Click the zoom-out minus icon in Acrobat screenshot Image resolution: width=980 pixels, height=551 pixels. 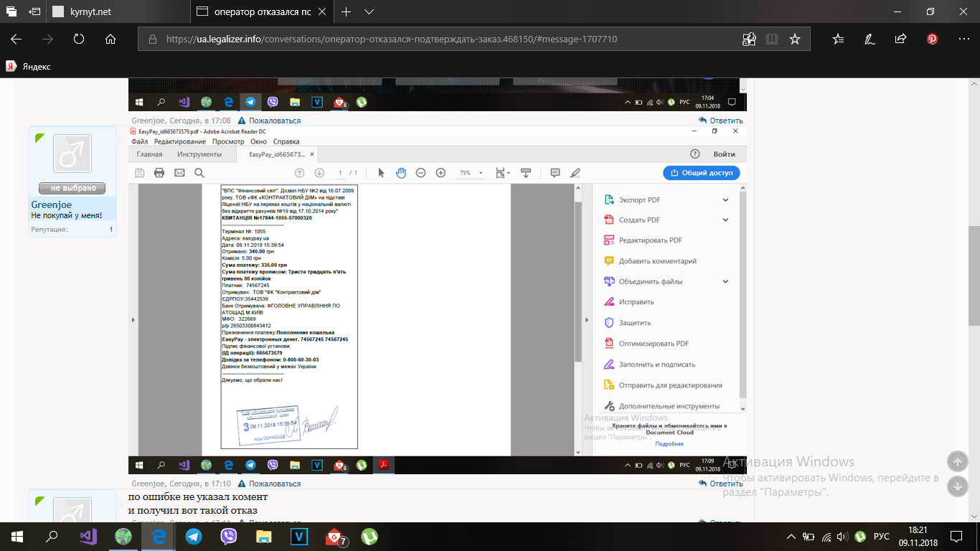point(421,173)
